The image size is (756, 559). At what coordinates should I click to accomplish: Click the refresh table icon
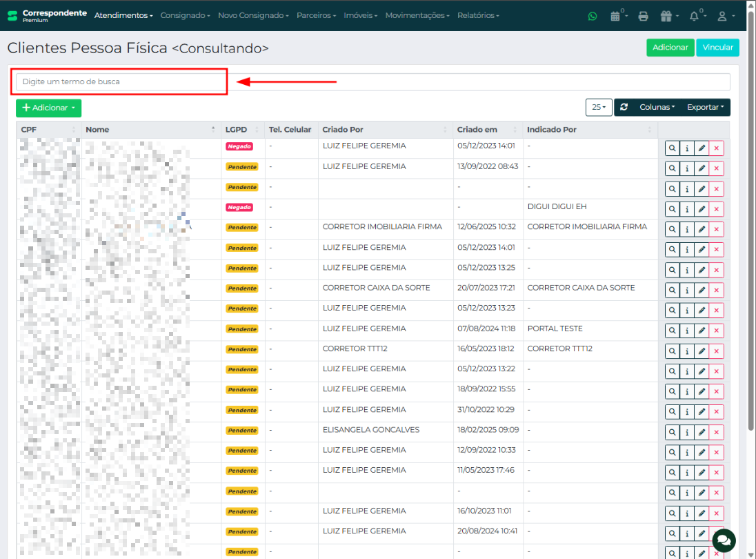624,108
